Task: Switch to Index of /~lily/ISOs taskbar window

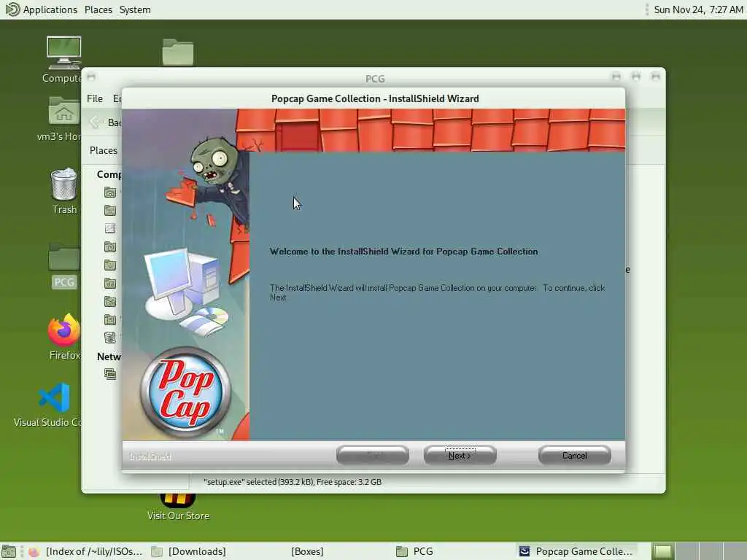Action: tap(86, 551)
